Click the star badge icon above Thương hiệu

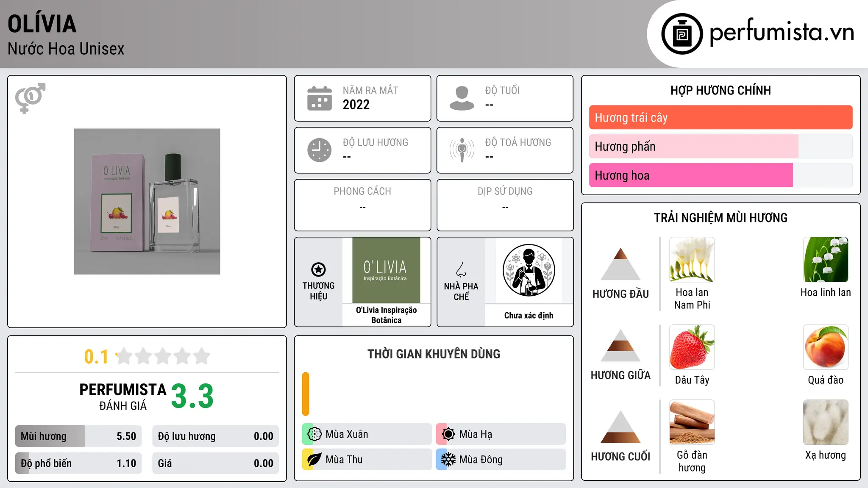tap(318, 269)
